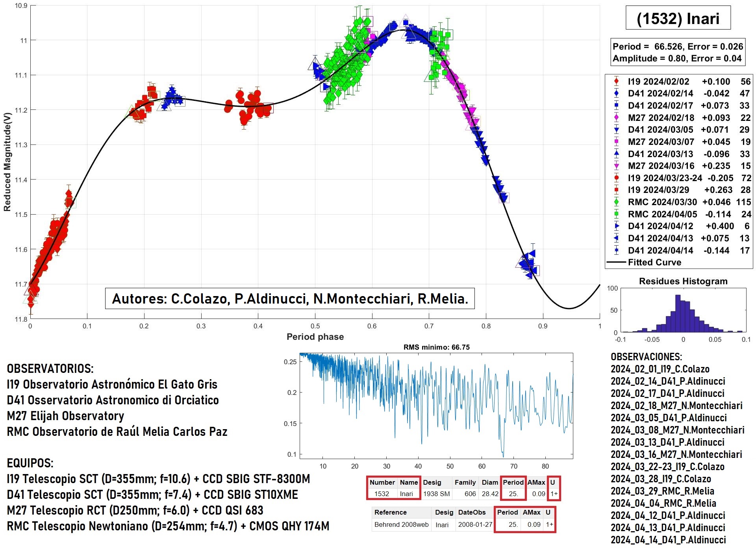The width and height of the screenshot is (756, 552).
Task: Click the deepest minimum of RMS plot
Action: click(x=503, y=456)
